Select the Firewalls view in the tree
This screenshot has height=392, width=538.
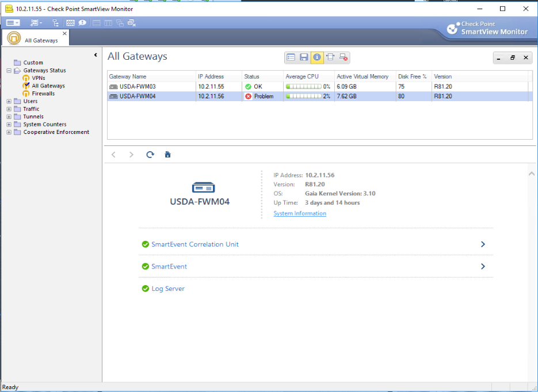click(43, 94)
